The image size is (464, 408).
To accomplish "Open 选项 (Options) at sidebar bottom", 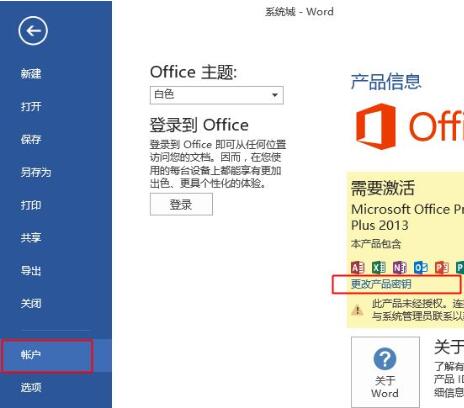I will 31,387.
